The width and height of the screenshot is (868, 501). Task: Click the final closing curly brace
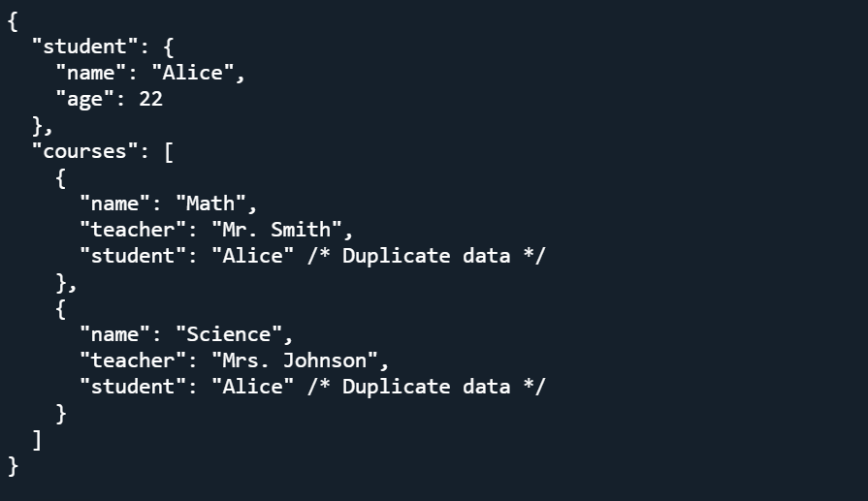[x=12, y=466]
